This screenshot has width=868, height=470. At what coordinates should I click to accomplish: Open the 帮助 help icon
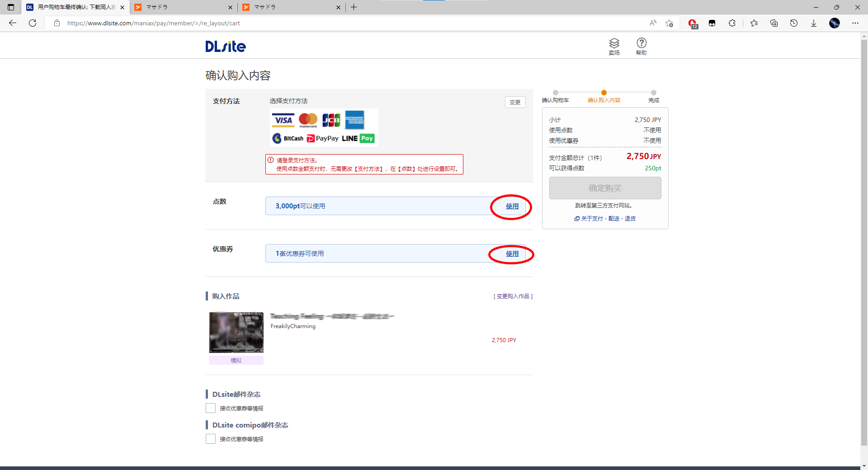[x=641, y=47]
